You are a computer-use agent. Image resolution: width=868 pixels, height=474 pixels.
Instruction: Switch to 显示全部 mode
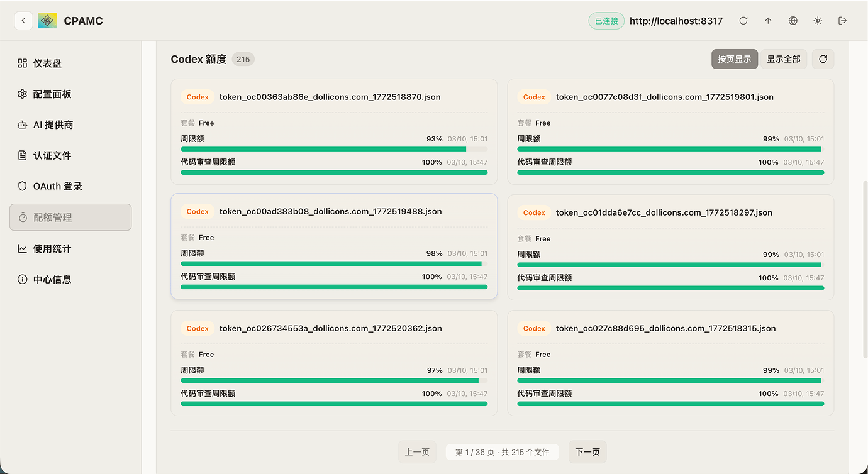[784, 59]
